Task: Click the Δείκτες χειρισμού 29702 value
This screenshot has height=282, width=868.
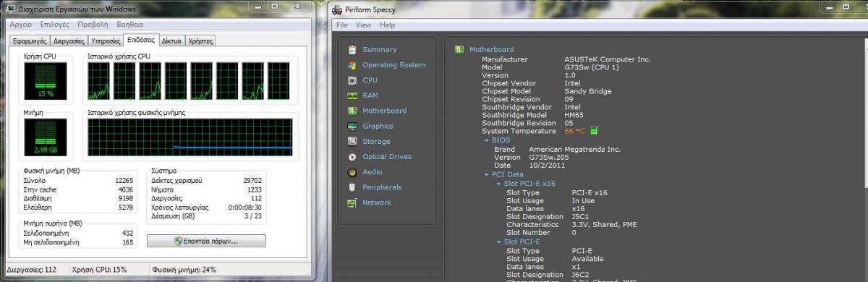Action: (252, 180)
